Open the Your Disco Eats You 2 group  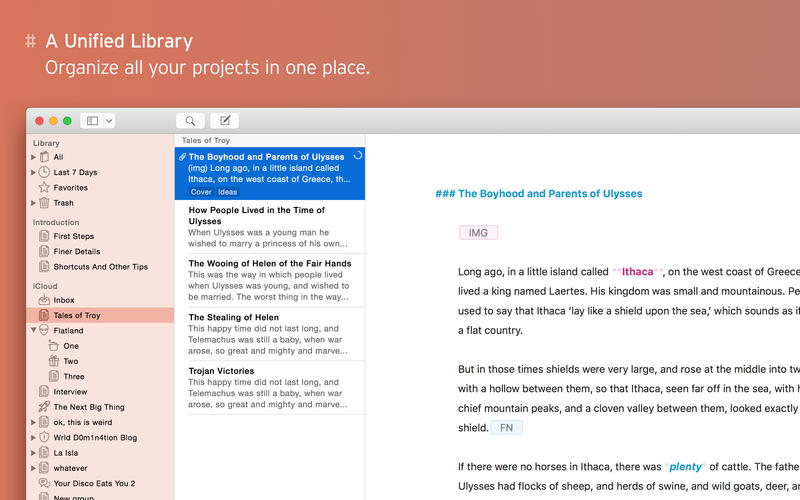[94, 483]
